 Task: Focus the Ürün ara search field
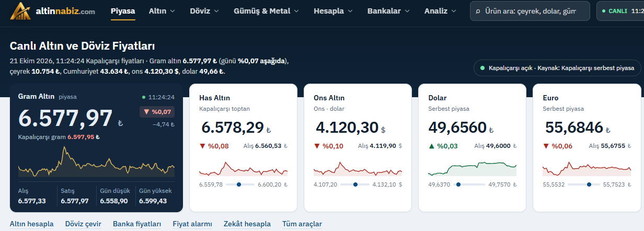pyautogui.click(x=530, y=11)
